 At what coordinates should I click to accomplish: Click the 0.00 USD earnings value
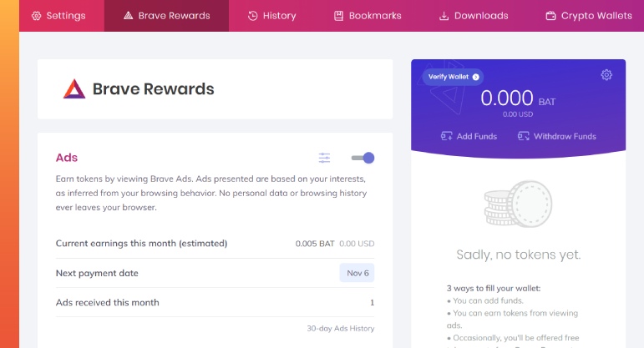357,244
